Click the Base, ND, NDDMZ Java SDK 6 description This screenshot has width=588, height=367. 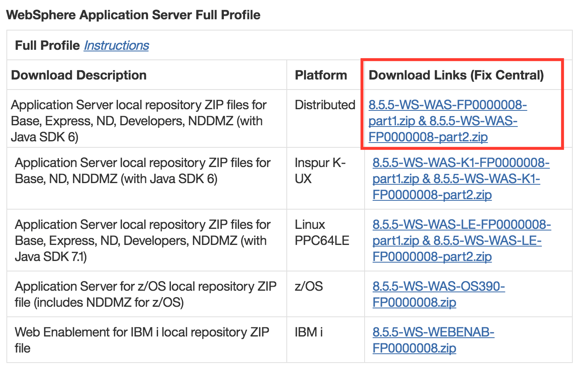coord(143,171)
